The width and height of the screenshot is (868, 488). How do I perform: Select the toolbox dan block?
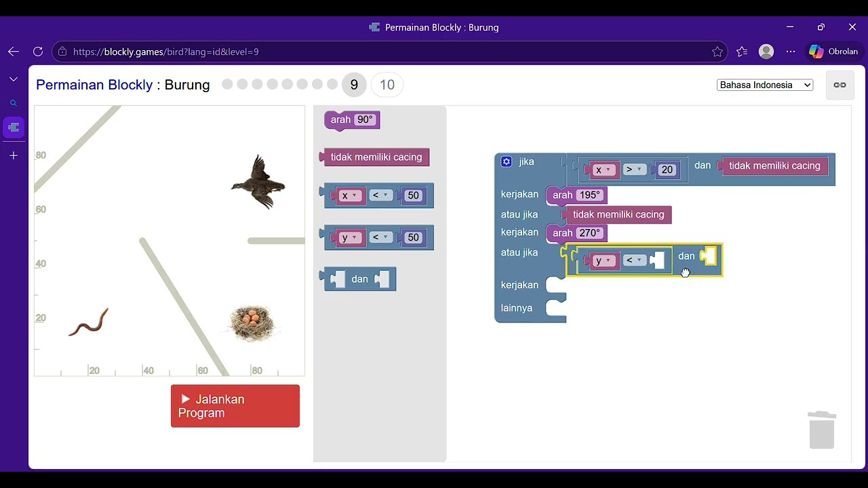[x=359, y=279]
